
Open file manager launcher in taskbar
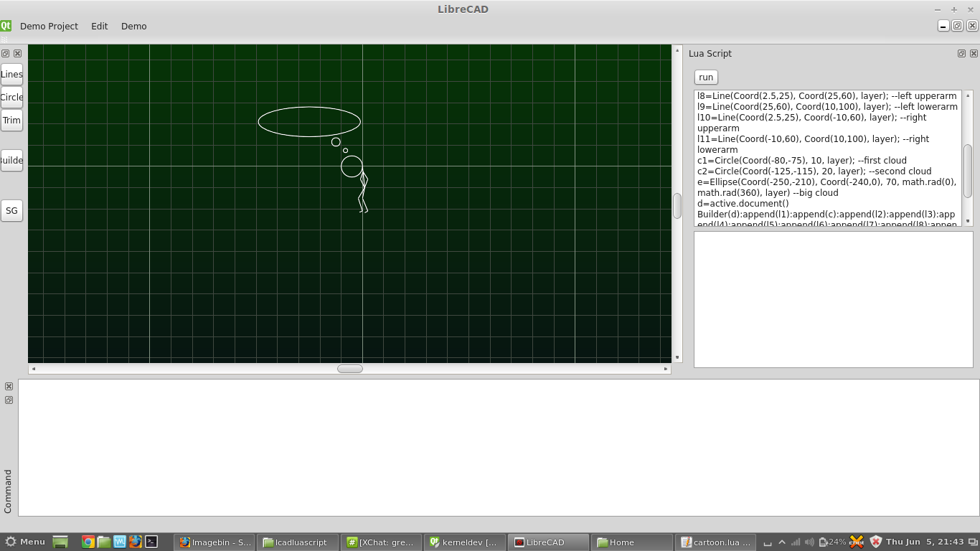[103, 542]
